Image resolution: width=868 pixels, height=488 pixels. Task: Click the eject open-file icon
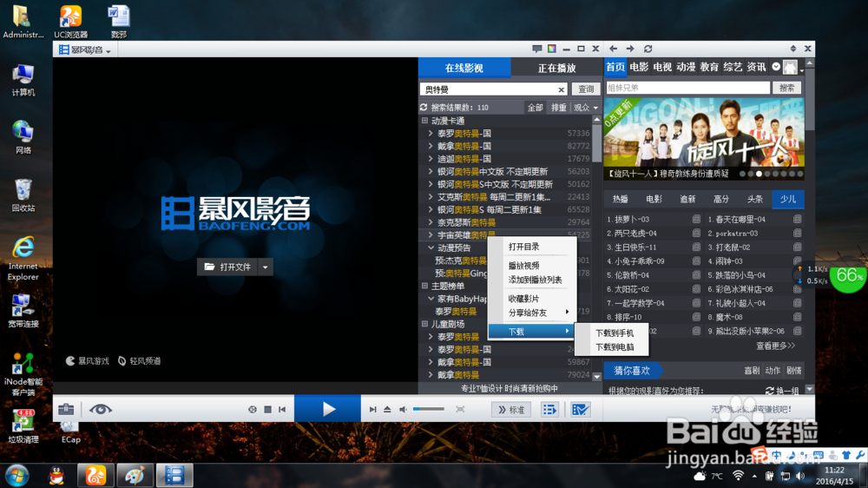[x=387, y=409]
